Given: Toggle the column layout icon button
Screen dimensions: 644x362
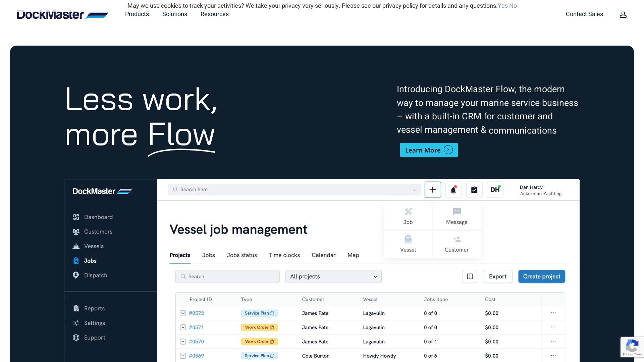Looking at the screenshot, I should point(470,277).
